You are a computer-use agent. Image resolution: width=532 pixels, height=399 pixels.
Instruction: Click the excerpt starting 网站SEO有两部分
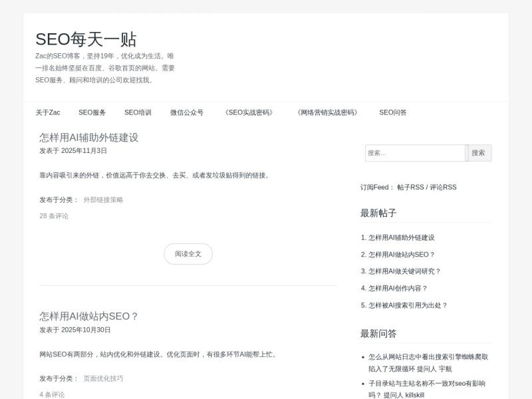pos(159,354)
